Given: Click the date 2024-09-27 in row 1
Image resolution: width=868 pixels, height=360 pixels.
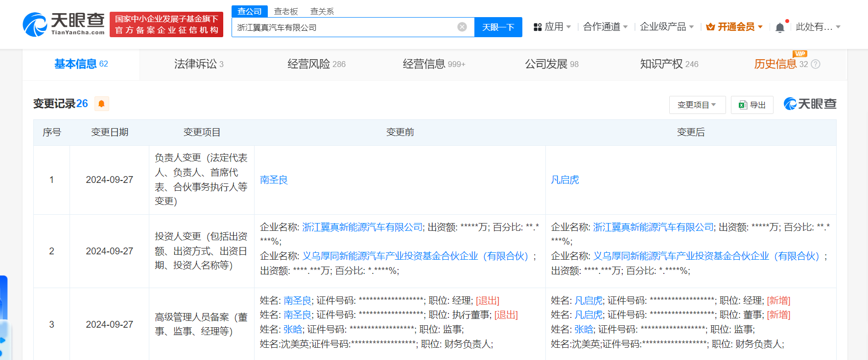Looking at the screenshot, I should click(110, 180).
